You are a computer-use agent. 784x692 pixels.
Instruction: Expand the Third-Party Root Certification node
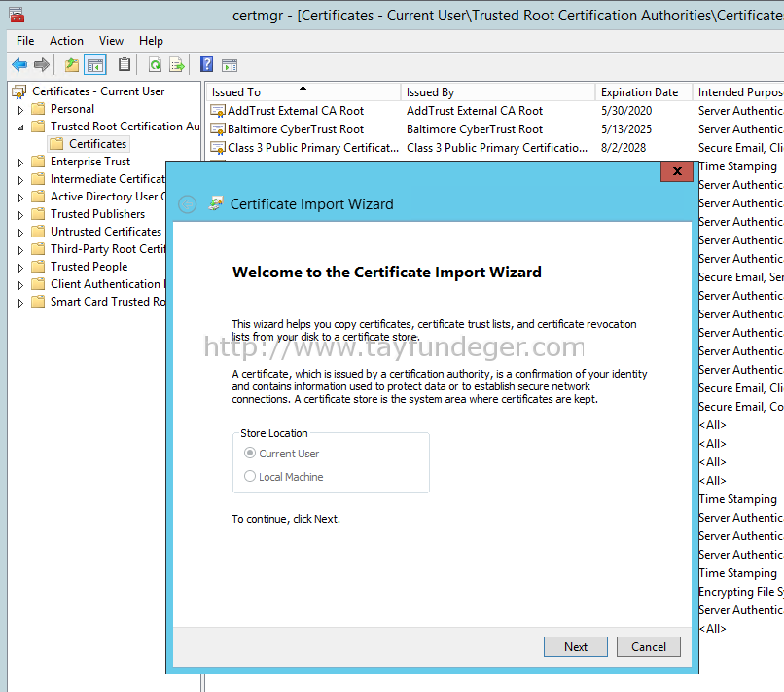point(20,250)
